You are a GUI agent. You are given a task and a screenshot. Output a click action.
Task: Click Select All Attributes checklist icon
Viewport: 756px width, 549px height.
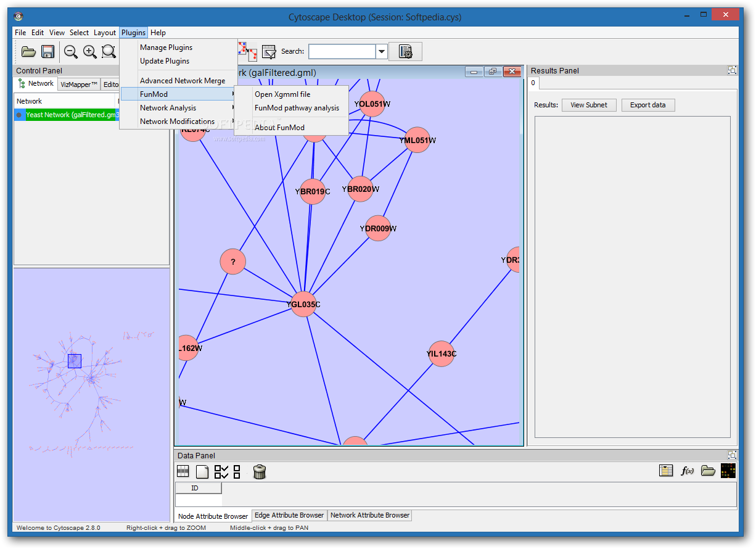coord(221,472)
